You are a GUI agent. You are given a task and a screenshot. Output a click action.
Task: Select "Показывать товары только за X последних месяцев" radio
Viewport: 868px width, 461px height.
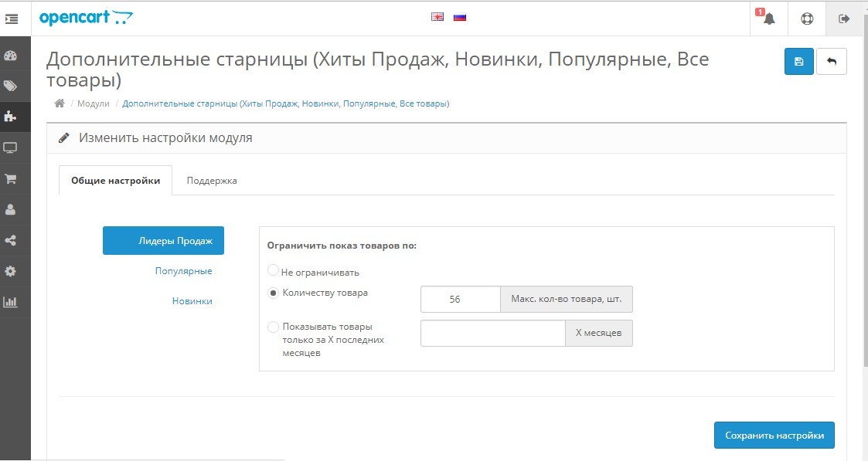(x=273, y=327)
